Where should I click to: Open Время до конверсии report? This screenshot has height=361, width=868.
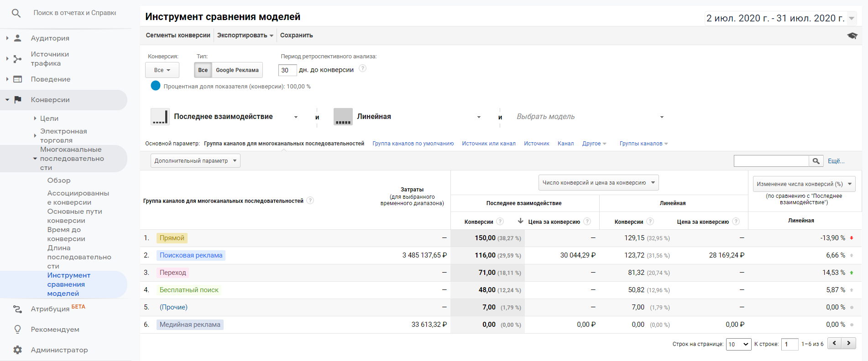(x=66, y=234)
